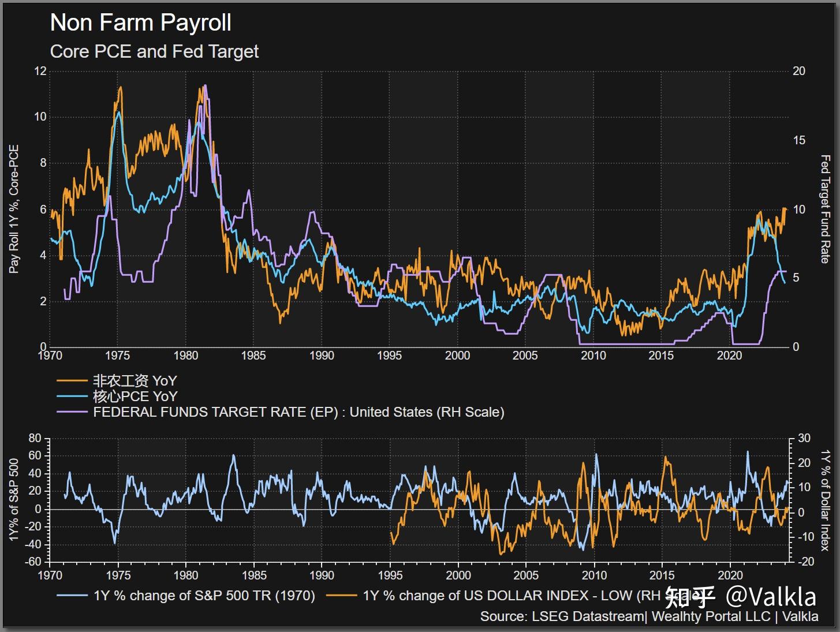The height and width of the screenshot is (632, 840).
Task: Click the 非农工资 YoY legend label
Action: pos(135,381)
